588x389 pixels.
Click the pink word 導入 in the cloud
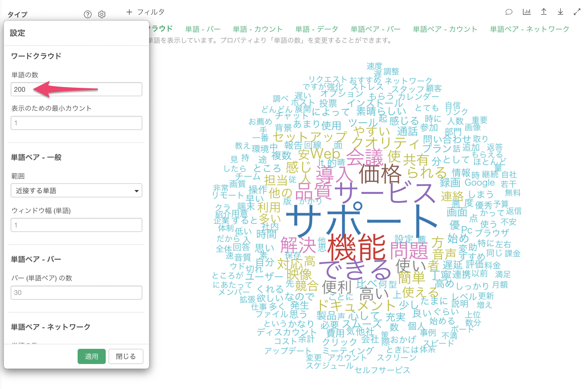(334, 175)
